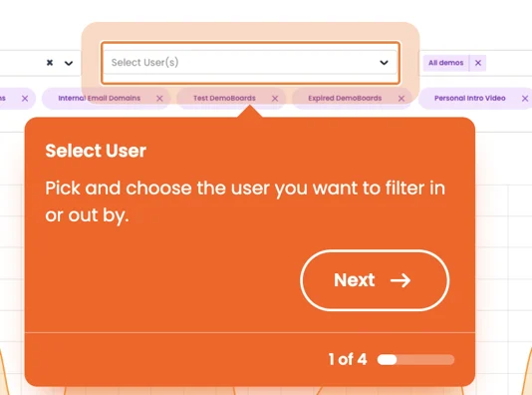Screen dimensions: 532x395
Task: Remove Internal Email Domains filter chip
Action: pyautogui.click(x=159, y=99)
